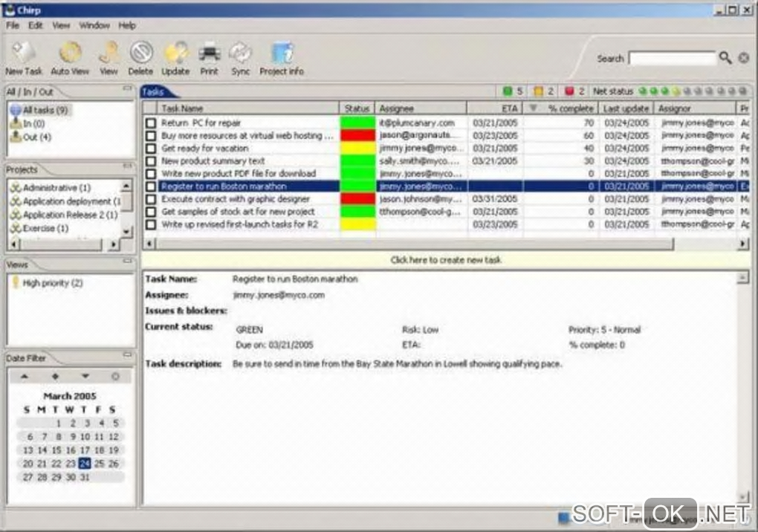Check the Execute contract with graphic designer checkbox
This screenshot has width=758, height=532.
click(151, 199)
